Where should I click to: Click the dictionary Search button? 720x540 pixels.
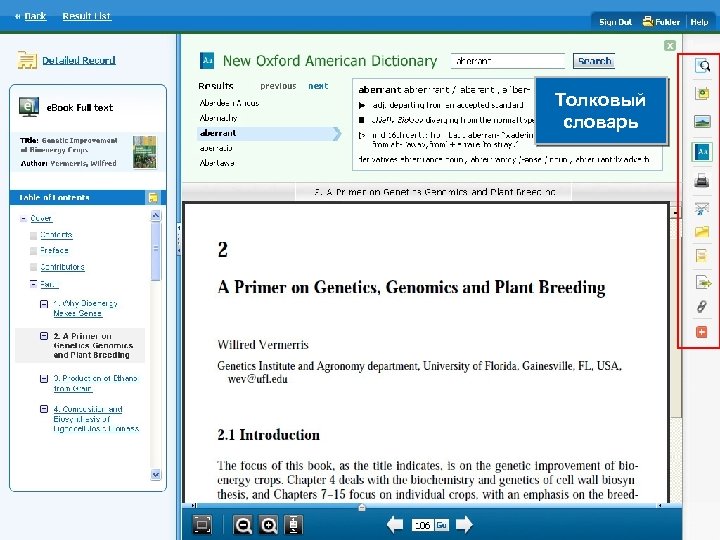click(x=594, y=61)
